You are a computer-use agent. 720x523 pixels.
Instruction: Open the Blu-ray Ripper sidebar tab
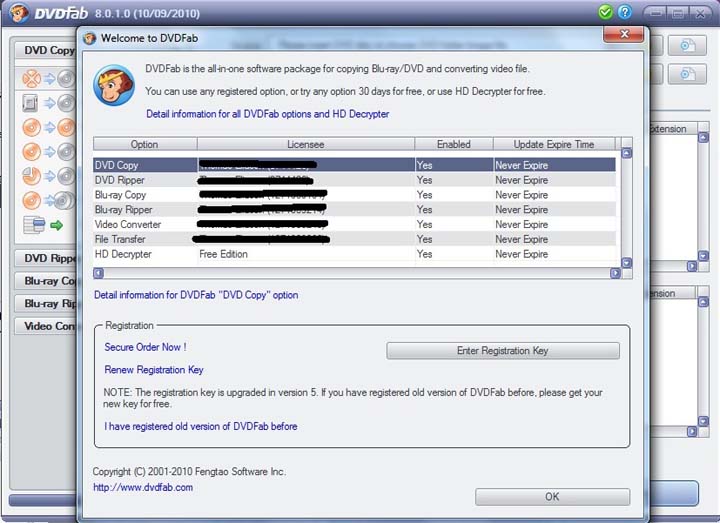46,304
